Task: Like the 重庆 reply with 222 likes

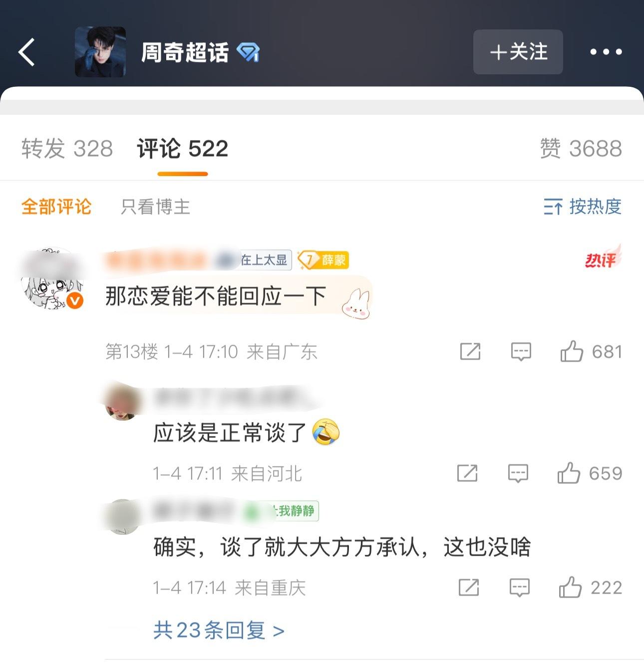Action: coord(570,587)
